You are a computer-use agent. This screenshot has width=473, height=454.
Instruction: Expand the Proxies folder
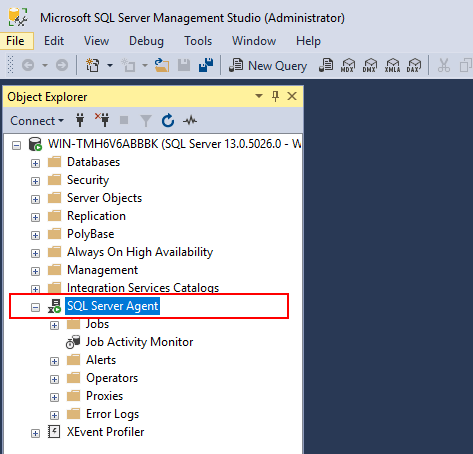click(x=54, y=397)
